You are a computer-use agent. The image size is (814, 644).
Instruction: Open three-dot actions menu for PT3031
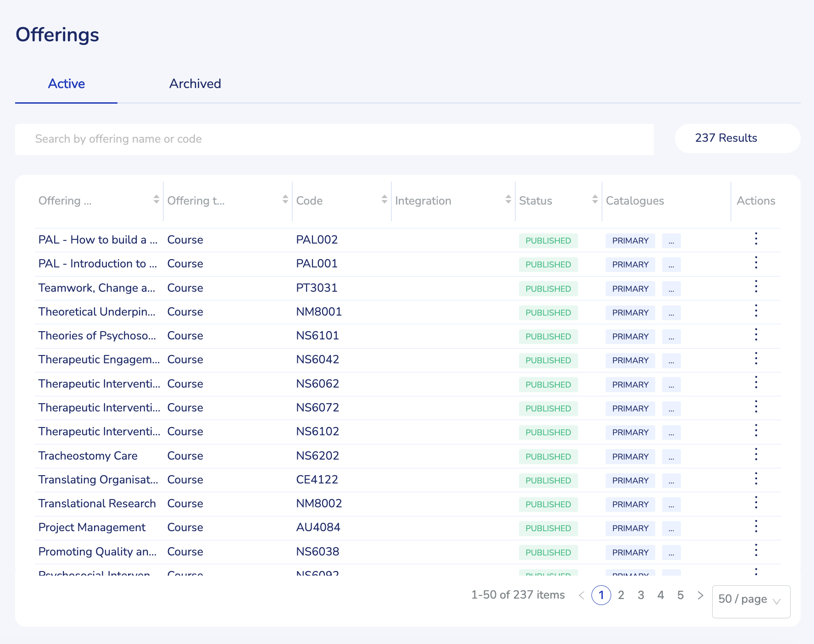point(756,287)
